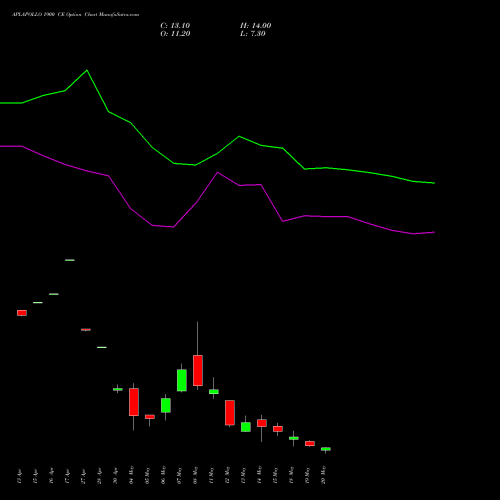Click the close value 'C: 13.10'
Screen dimensions: 500x500
click(175, 26)
